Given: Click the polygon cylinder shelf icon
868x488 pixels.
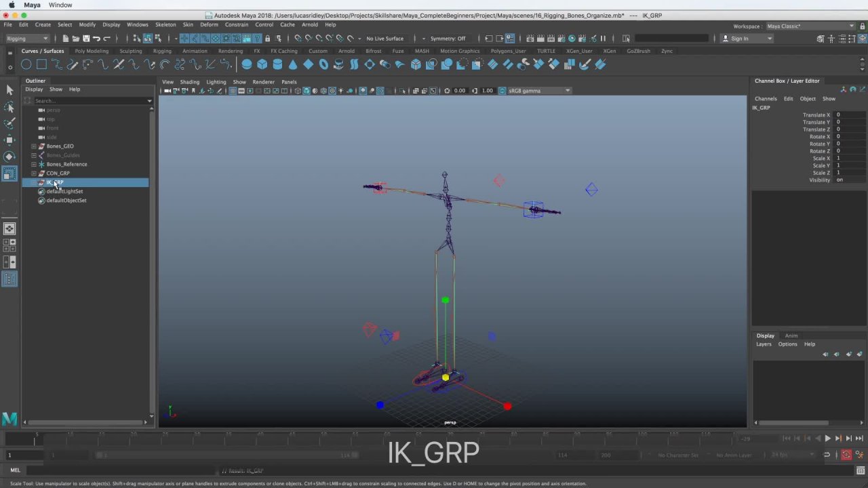Looking at the screenshot, I should coord(277,64).
